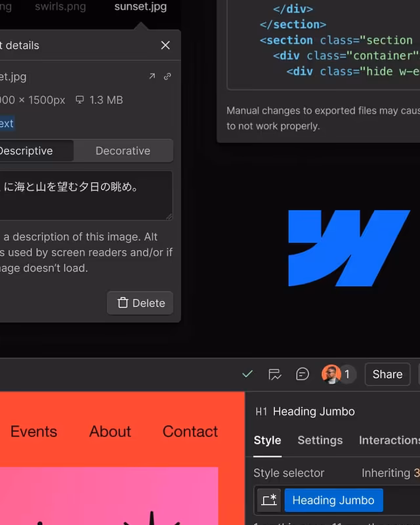
Task: Switch to the Style tab
Action: point(267,440)
